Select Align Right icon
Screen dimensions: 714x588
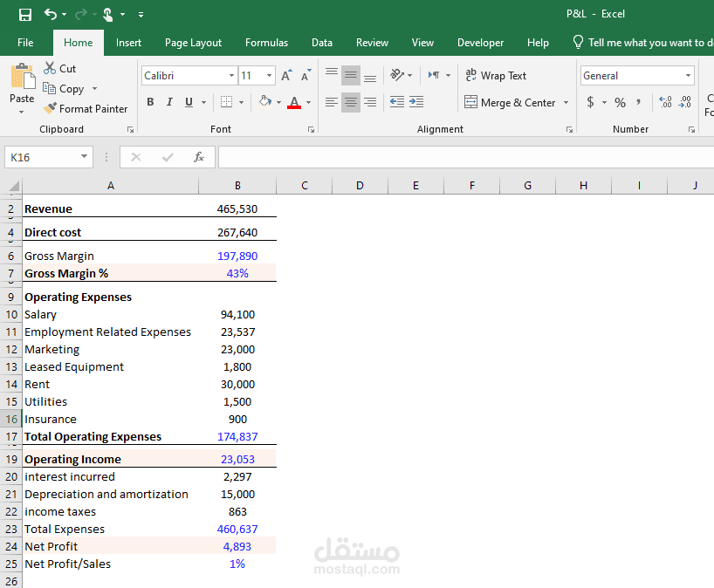click(370, 102)
